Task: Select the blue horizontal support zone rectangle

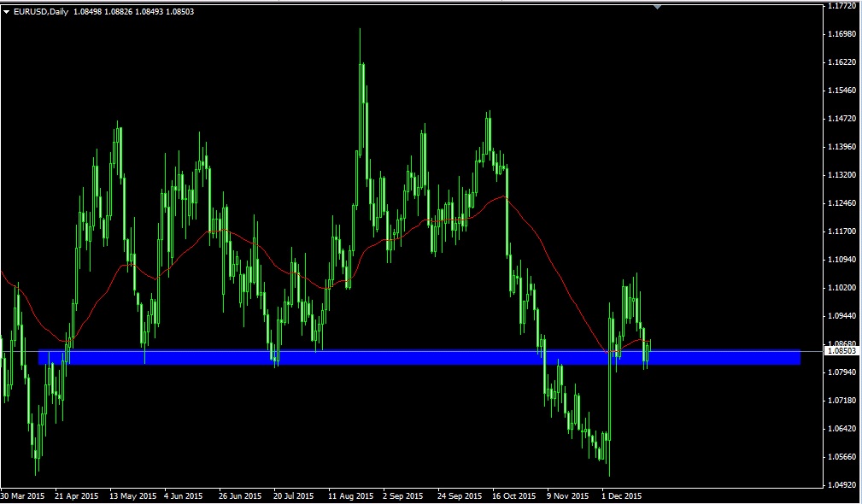Action: coord(419,358)
